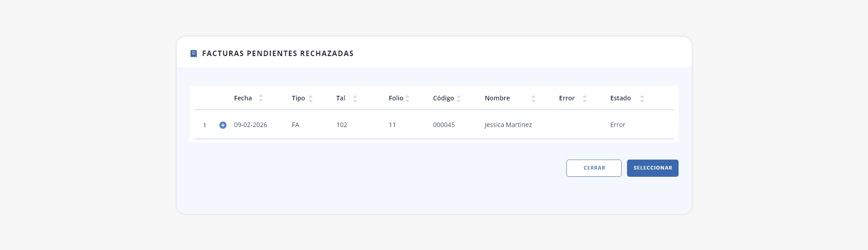Click the customer code 000045 cell
Screen dimensions: 868x250
point(444,125)
